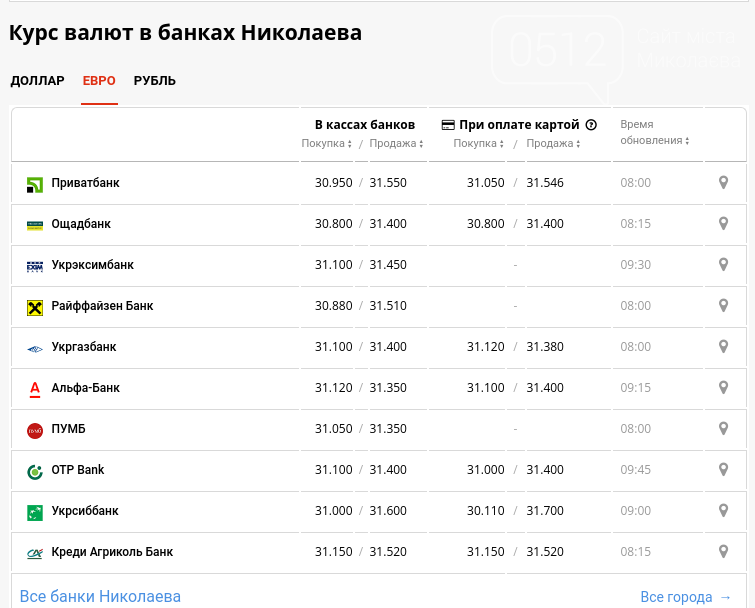Open the Укрсиббанк bank name
The width and height of the screenshot is (755, 608).
pyautogui.click(x=85, y=511)
